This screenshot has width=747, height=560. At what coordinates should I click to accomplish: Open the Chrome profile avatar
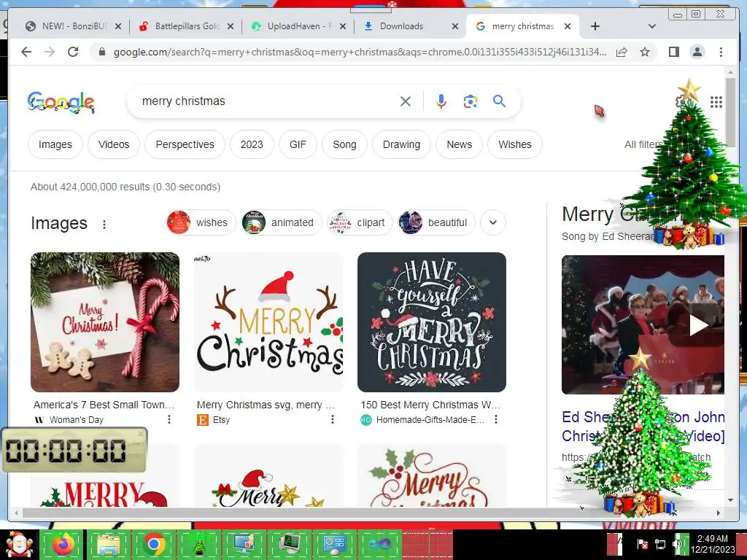697,52
